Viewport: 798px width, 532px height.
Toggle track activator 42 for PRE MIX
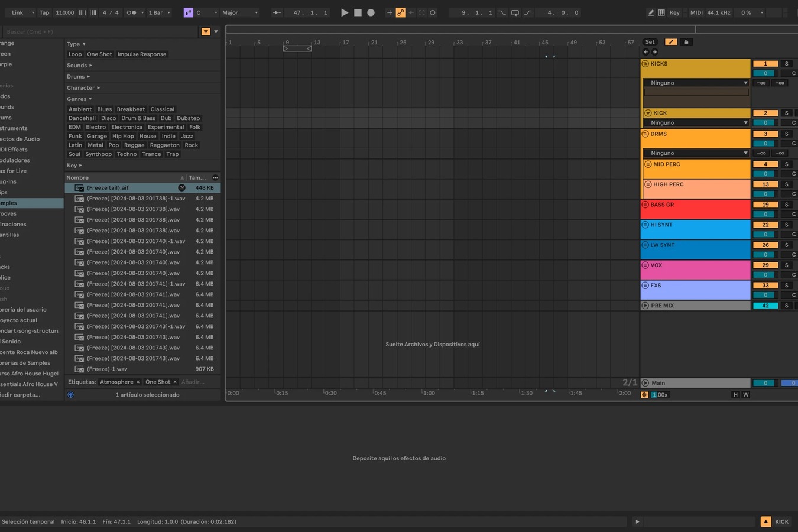(765, 306)
